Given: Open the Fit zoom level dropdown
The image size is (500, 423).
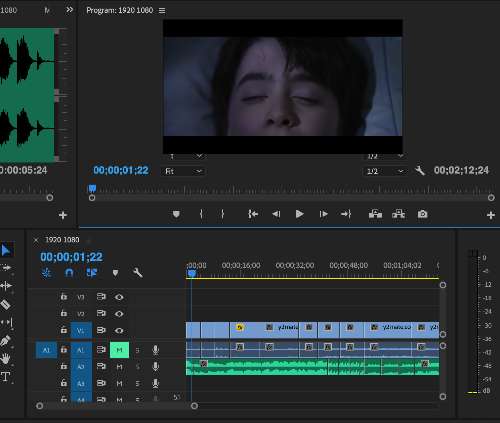Looking at the screenshot, I should tap(183, 171).
